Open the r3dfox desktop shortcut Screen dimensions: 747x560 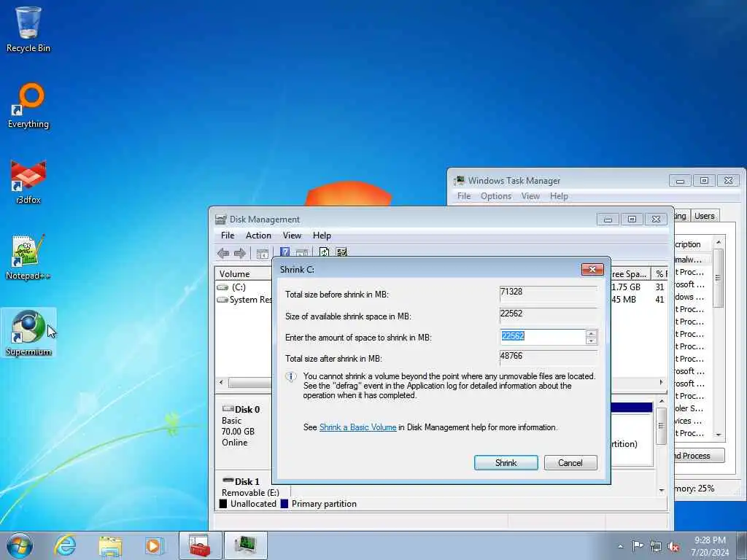[28, 182]
